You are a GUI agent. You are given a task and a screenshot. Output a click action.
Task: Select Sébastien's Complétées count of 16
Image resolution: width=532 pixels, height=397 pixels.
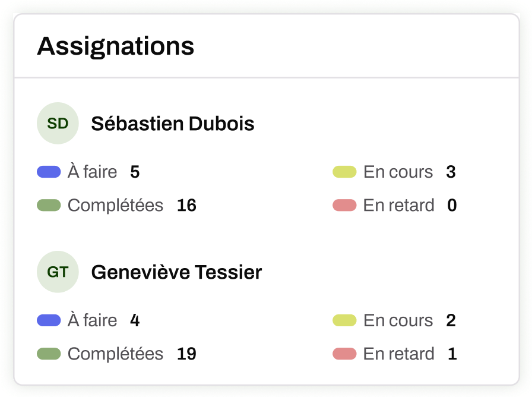(186, 206)
